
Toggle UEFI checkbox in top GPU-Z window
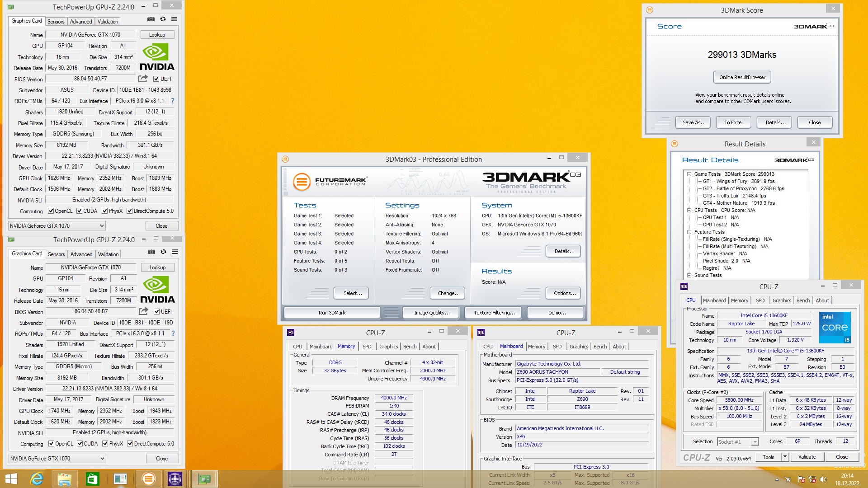click(x=156, y=79)
